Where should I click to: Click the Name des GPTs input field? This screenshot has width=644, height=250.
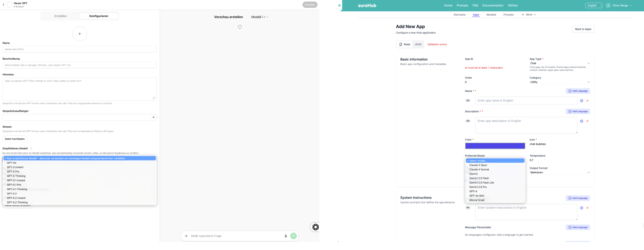click(x=79, y=49)
